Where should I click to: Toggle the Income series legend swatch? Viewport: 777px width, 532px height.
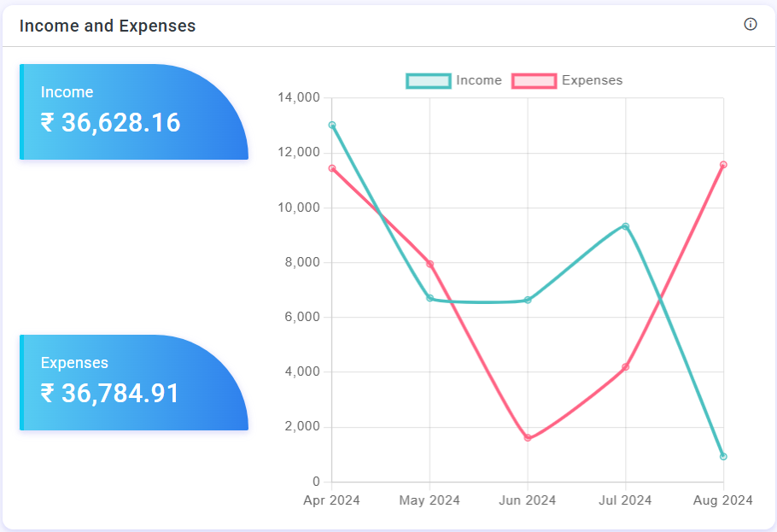pos(428,80)
